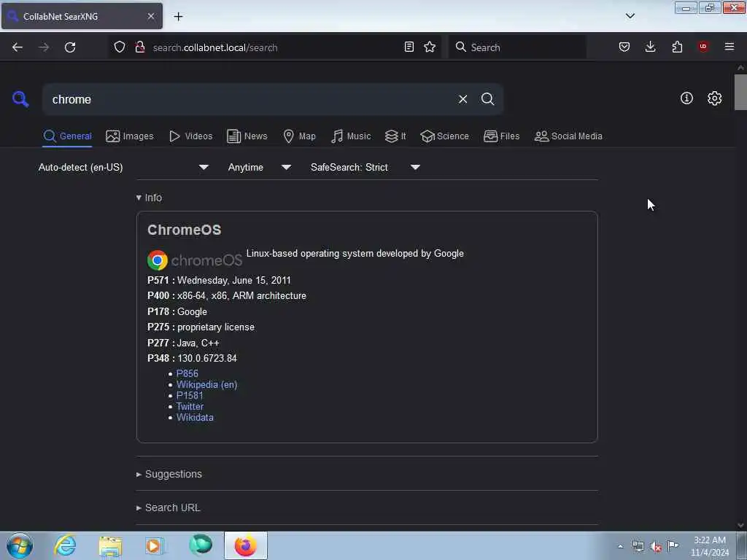Open Firefox application menu

point(729,47)
